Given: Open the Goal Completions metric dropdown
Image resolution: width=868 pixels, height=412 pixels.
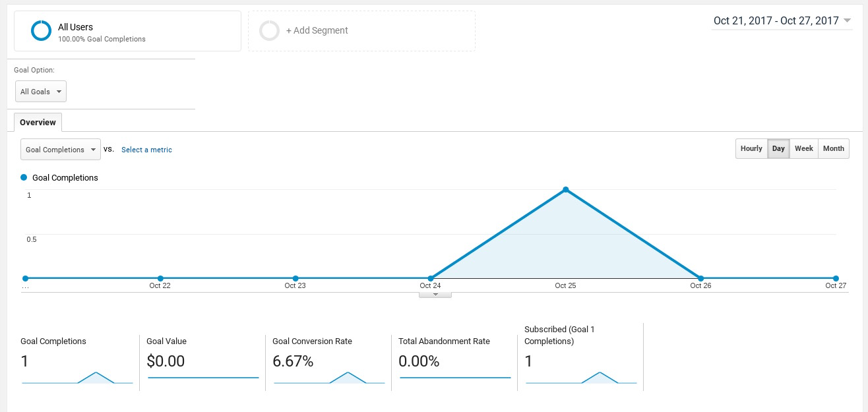Looking at the screenshot, I should click(x=61, y=150).
